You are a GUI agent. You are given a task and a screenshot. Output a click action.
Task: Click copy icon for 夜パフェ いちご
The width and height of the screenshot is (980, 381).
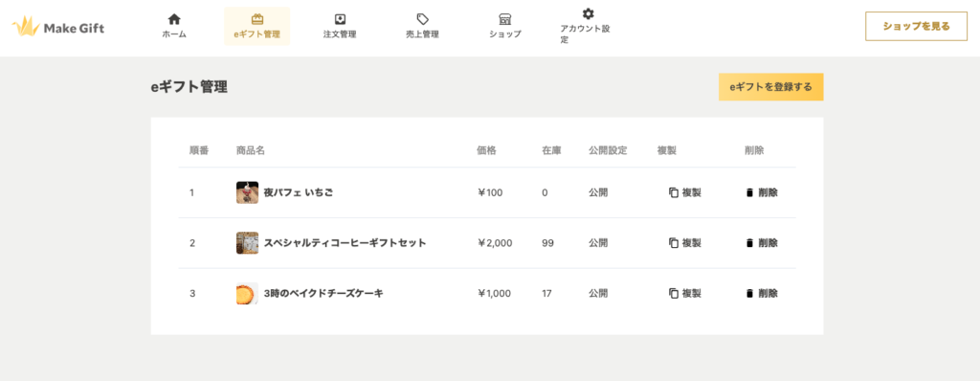tap(674, 192)
